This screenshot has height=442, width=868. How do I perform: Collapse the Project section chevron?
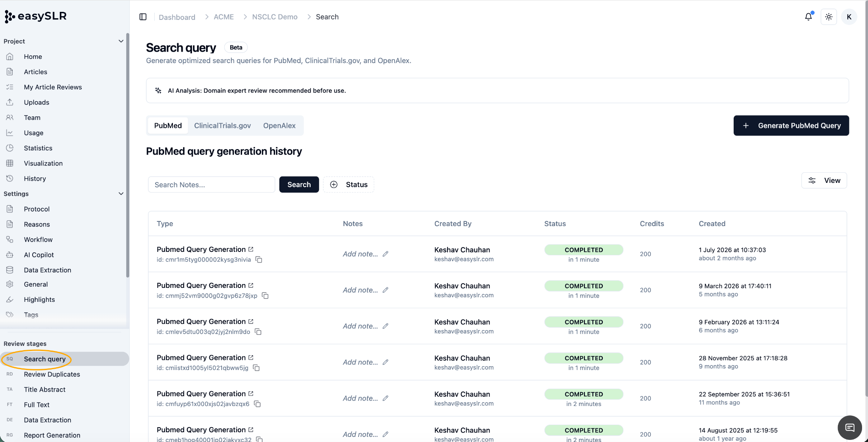point(121,41)
